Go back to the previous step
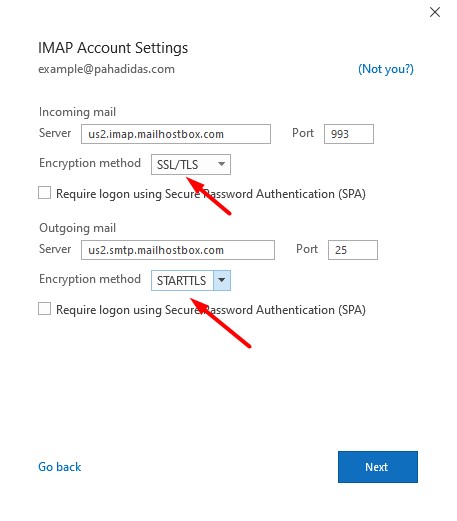 click(x=60, y=467)
